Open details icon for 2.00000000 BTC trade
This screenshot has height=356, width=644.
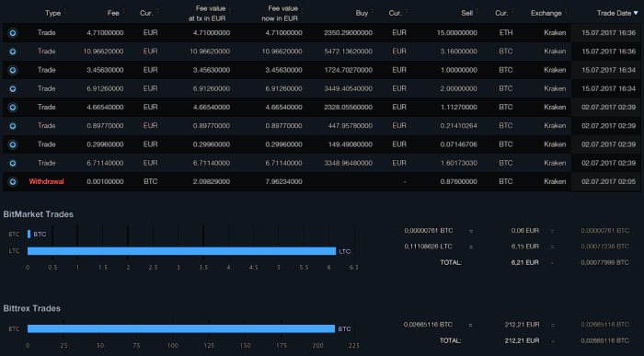[13, 88]
